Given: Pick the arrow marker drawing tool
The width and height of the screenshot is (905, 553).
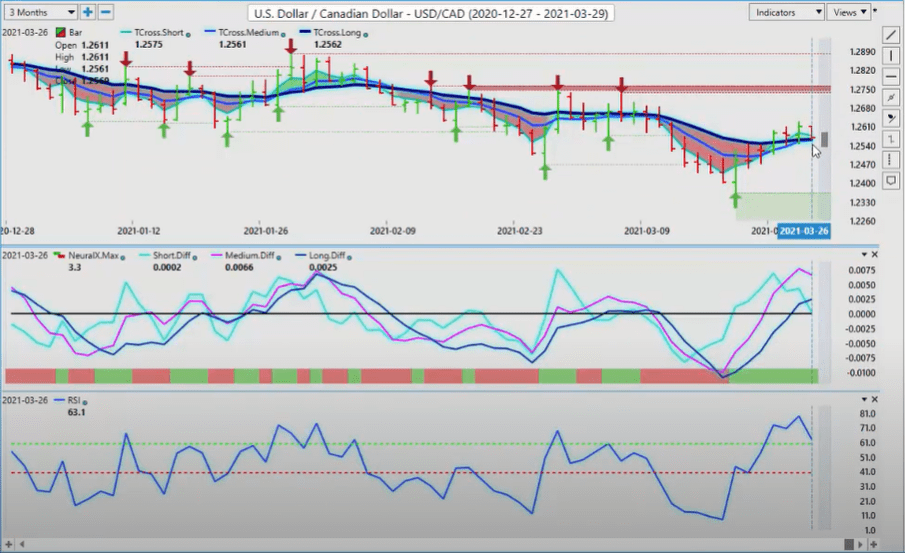Looking at the screenshot, I should pyautogui.click(x=892, y=118).
